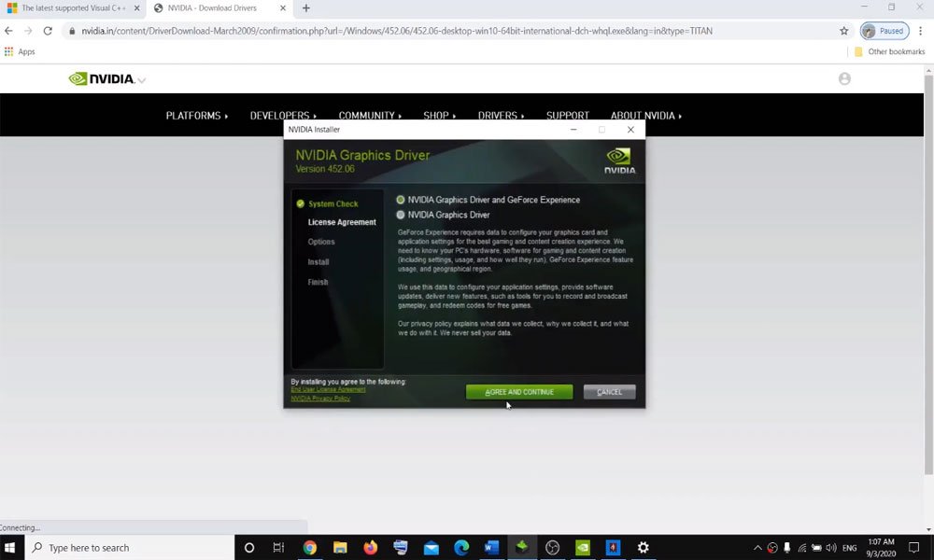934x560 pixels.
Task: Open the Chrome profile 'Paused' button
Action: 884,31
